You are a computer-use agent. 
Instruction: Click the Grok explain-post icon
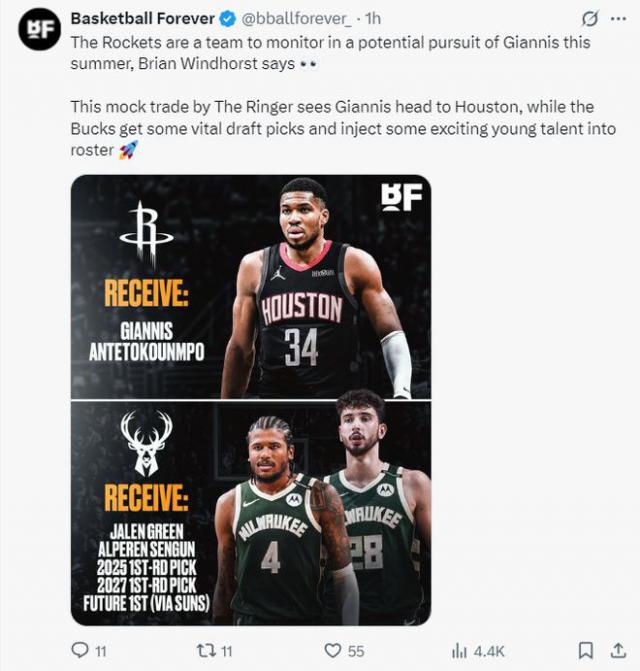pyautogui.click(x=590, y=19)
